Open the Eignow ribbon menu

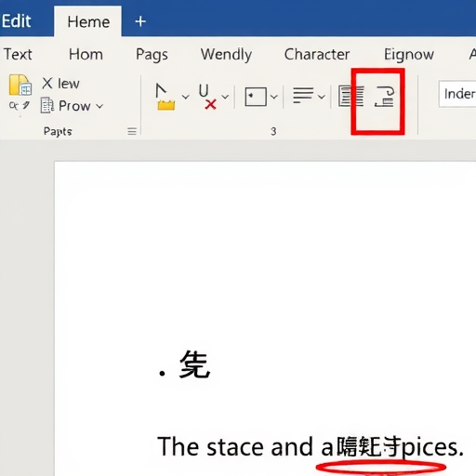pos(409,55)
